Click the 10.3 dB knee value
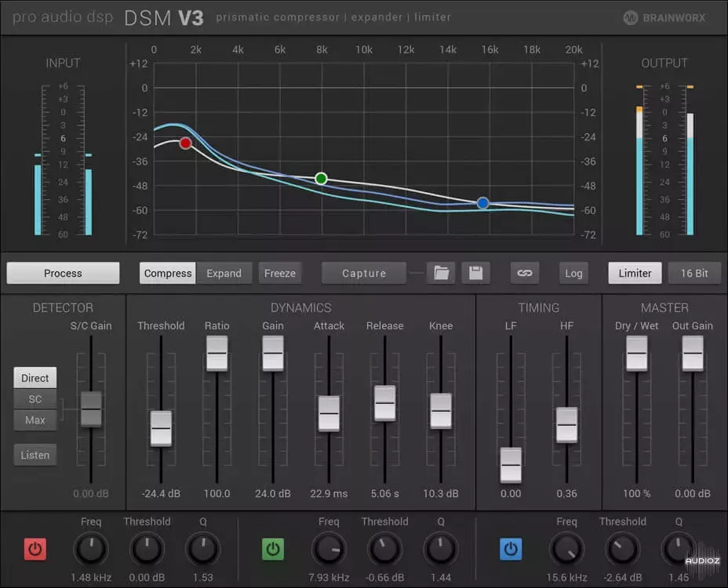Viewport: 728px width, 588px height. 441,493
